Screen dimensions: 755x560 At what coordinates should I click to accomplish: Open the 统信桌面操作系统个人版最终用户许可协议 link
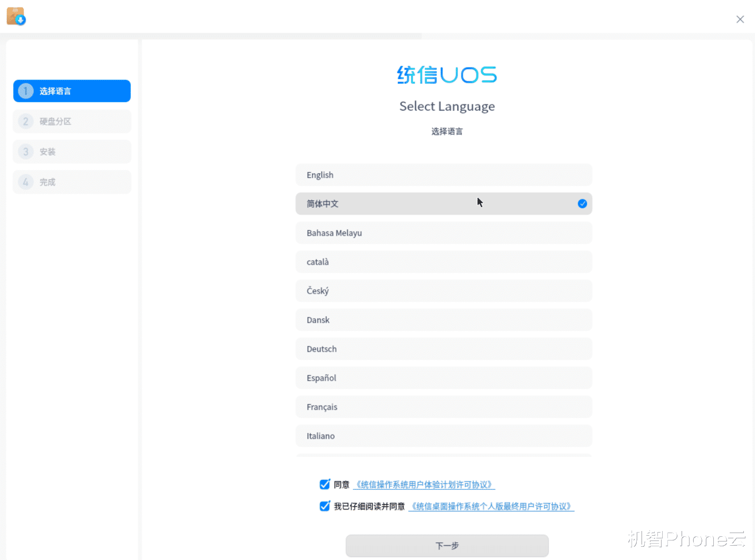coord(491,507)
